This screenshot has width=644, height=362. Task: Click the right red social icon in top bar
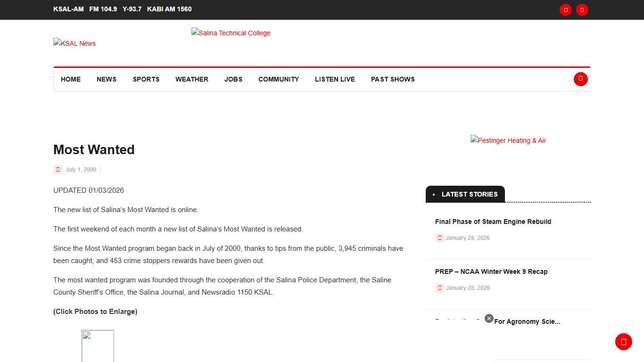tap(582, 10)
